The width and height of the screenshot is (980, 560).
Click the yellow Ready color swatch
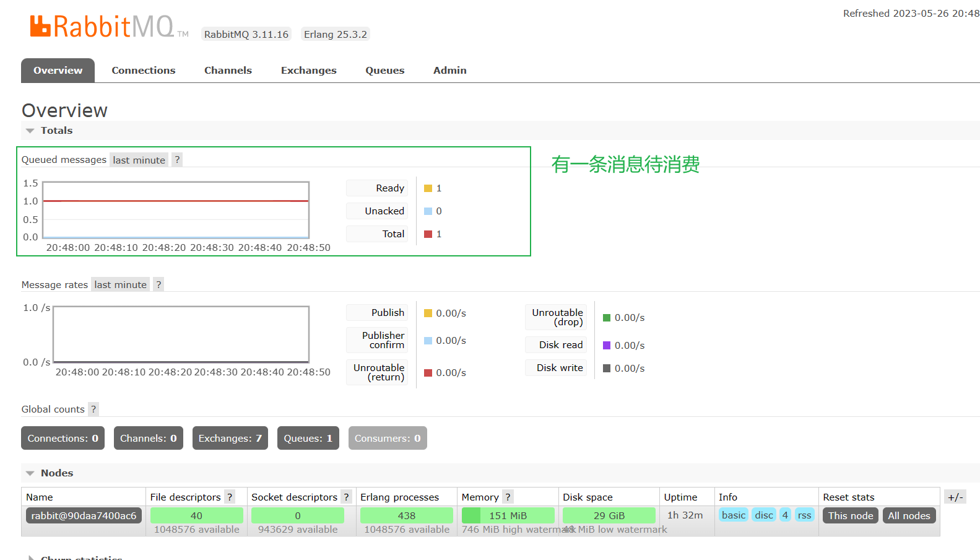pos(428,188)
